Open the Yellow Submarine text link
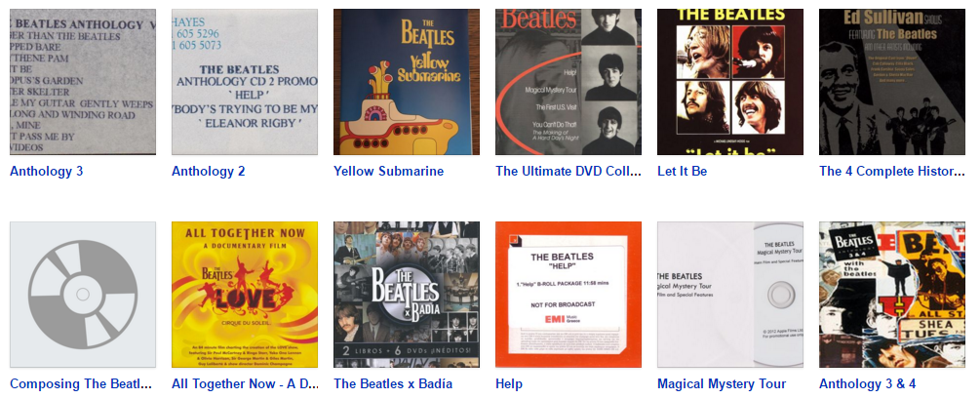The width and height of the screenshot is (980, 399). [x=388, y=172]
